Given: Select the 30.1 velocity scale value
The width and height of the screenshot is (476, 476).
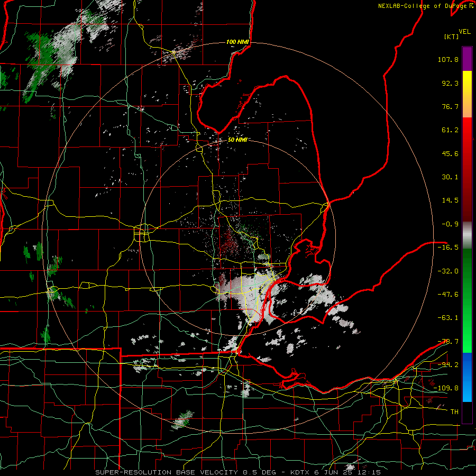Looking at the screenshot, I should click(450, 177).
